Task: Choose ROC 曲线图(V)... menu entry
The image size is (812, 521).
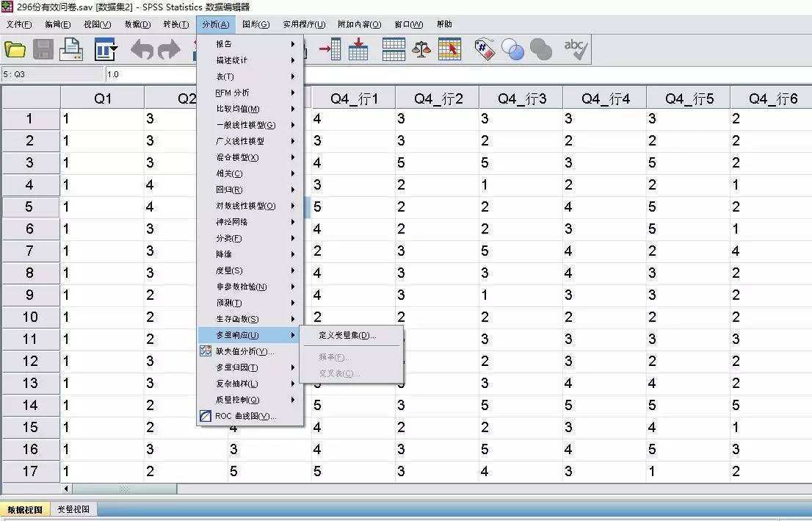Action: click(x=250, y=416)
